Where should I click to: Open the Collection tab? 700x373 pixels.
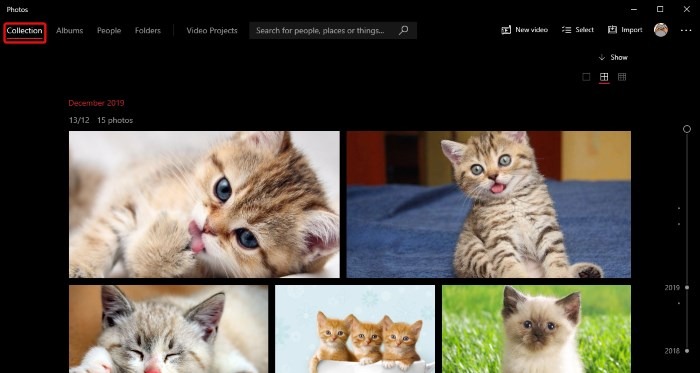coord(25,31)
